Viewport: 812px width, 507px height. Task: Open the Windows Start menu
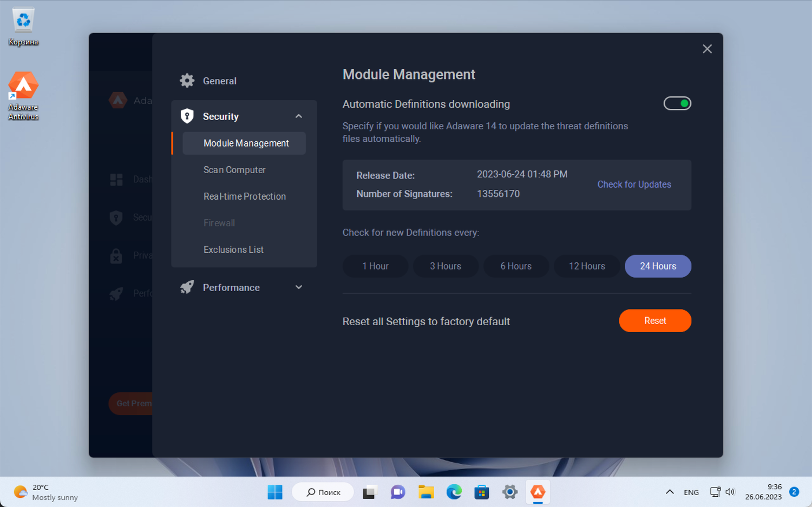tap(275, 492)
